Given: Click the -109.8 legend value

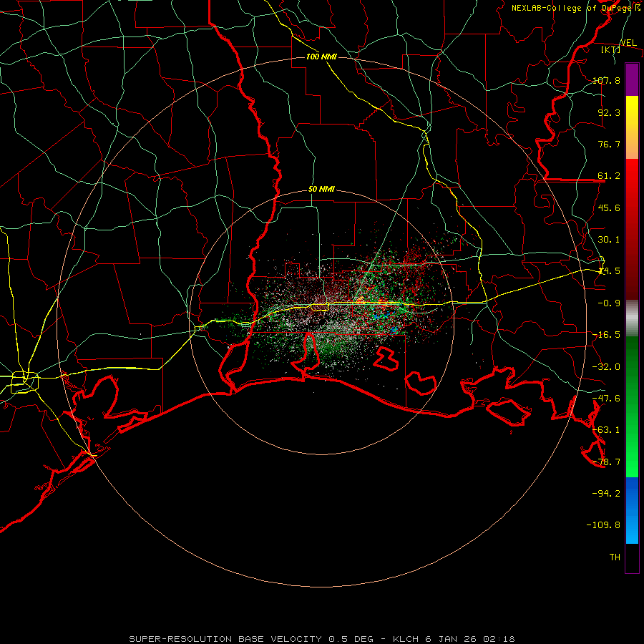Looking at the screenshot, I should click(x=603, y=525).
